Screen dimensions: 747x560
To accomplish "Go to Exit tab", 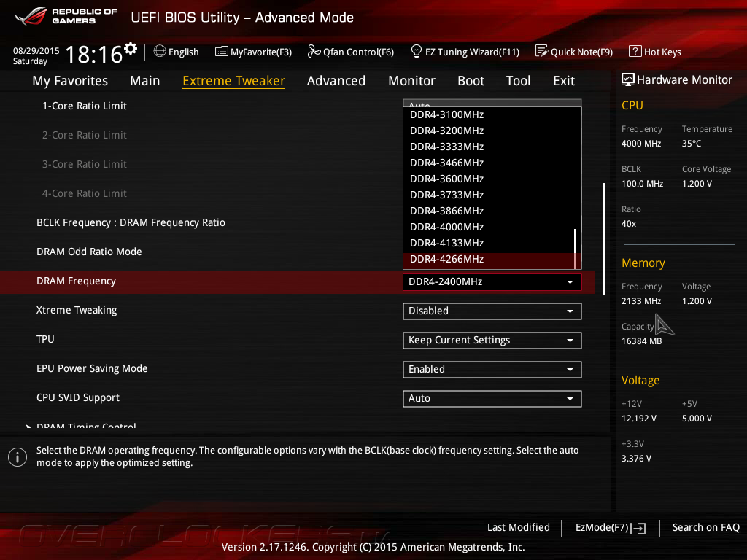I will tap(564, 81).
